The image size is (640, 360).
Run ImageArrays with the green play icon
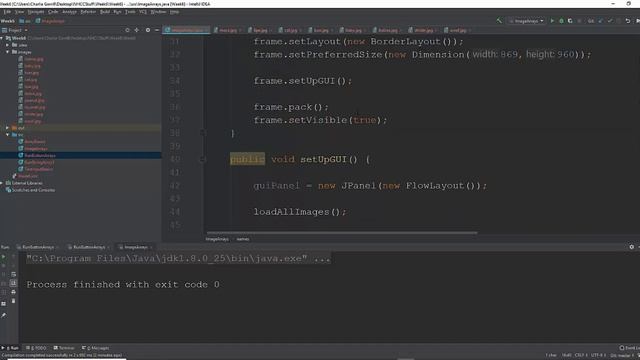pos(552,21)
